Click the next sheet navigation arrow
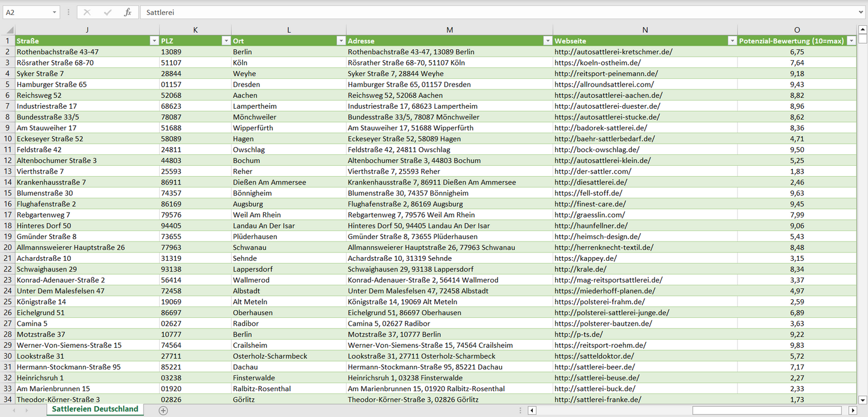This screenshot has height=417, width=868. 28,410
